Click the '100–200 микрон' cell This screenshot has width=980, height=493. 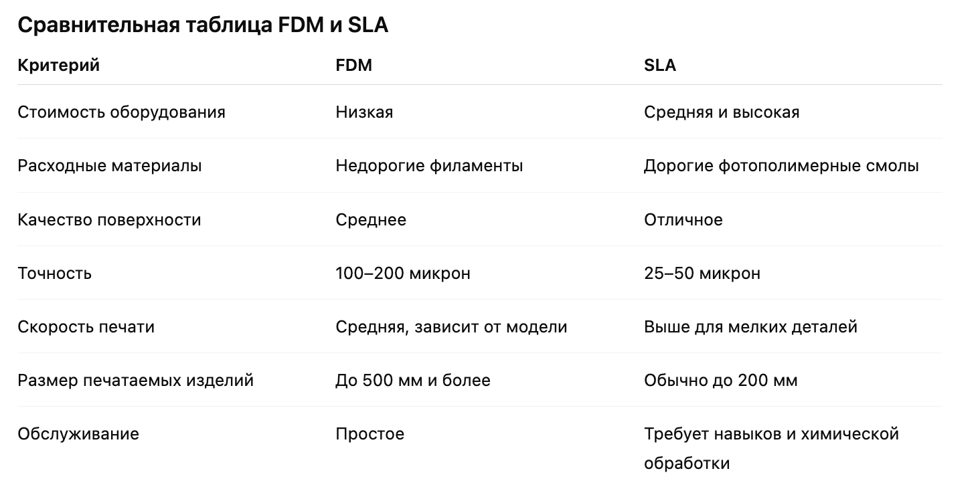tap(402, 273)
